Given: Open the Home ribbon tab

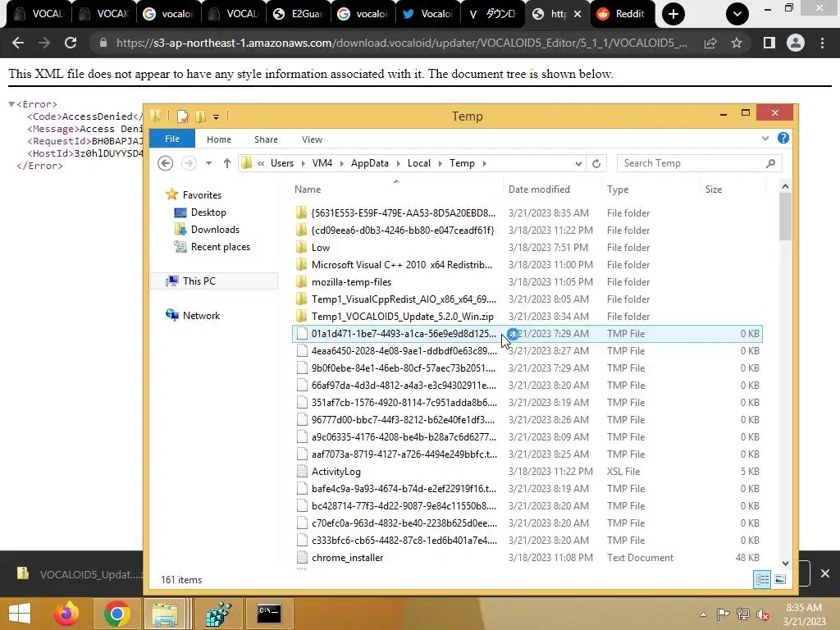Looking at the screenshot, I should [x=218, y=139].
